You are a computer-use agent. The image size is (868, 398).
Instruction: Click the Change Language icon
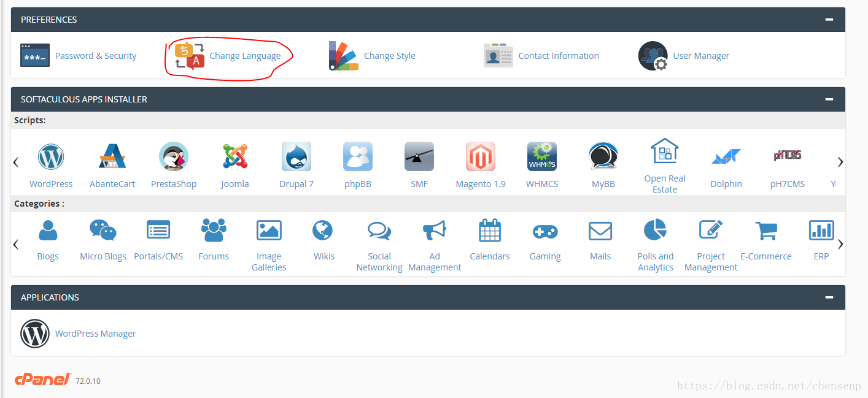click(190, 56)
